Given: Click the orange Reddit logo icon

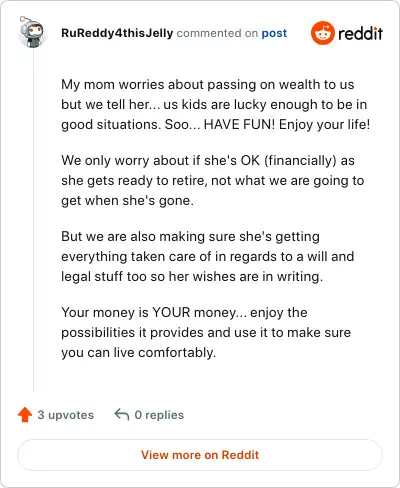Looking at the screenshot, I should (x=322, y=33).
